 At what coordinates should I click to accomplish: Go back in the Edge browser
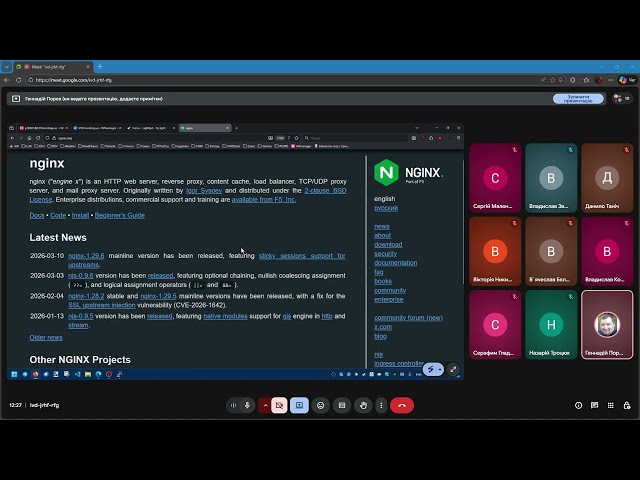pyautogui.click(x=7, y=80)
